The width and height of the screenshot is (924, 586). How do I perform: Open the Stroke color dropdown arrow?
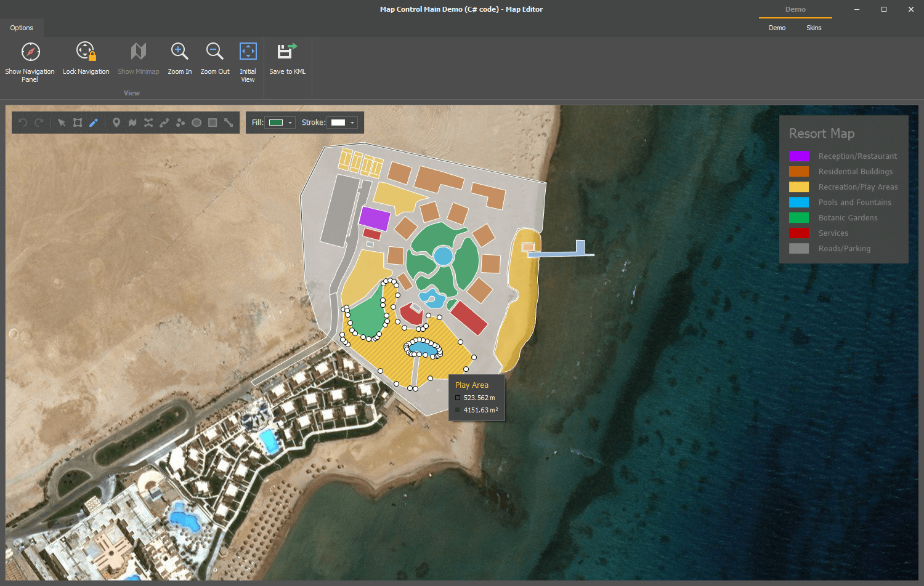[x=352, y=122]
